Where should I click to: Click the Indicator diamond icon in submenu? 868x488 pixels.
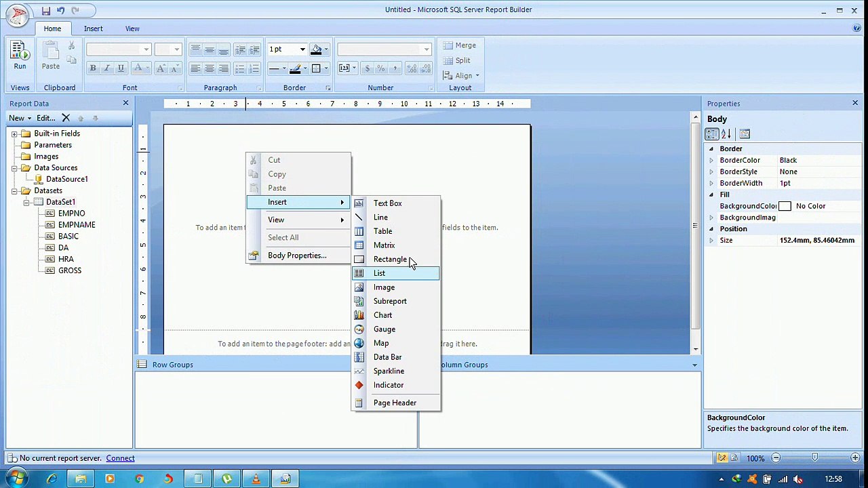pyautogui.click(x=359, y=385)
